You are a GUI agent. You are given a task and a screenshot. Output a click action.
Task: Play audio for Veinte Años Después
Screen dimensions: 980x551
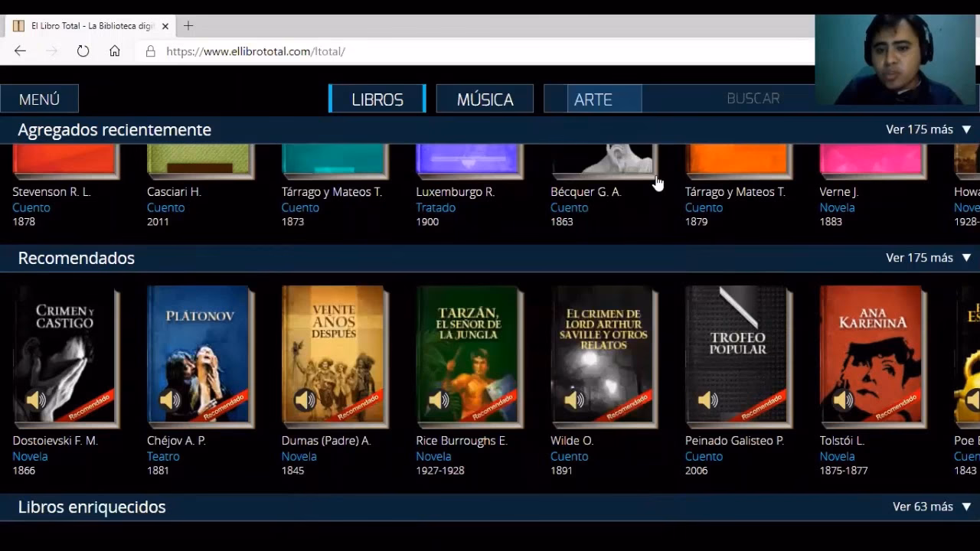(305, 399)
